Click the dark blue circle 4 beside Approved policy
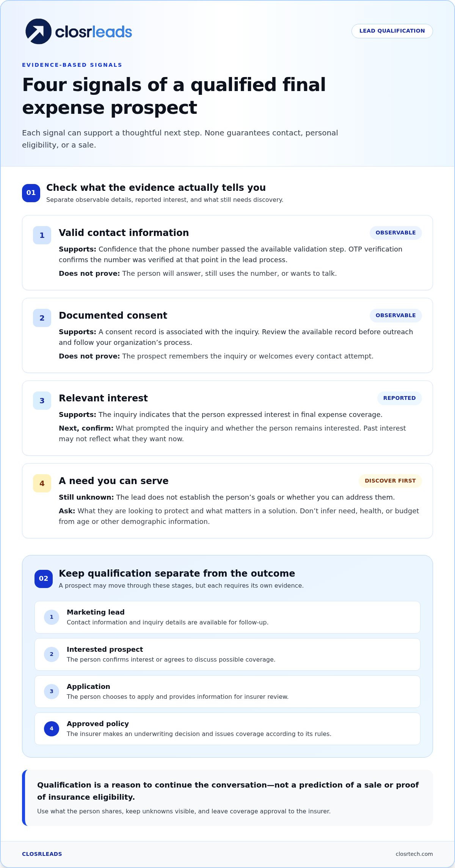The width and height of the screenshot is (455, 868). coord(52,729)
